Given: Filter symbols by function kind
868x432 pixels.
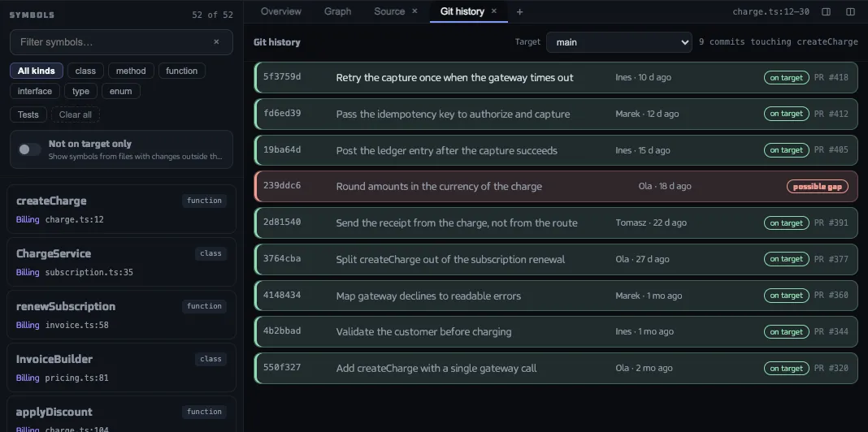Looking at the screenshot, I should pos(181,71).
